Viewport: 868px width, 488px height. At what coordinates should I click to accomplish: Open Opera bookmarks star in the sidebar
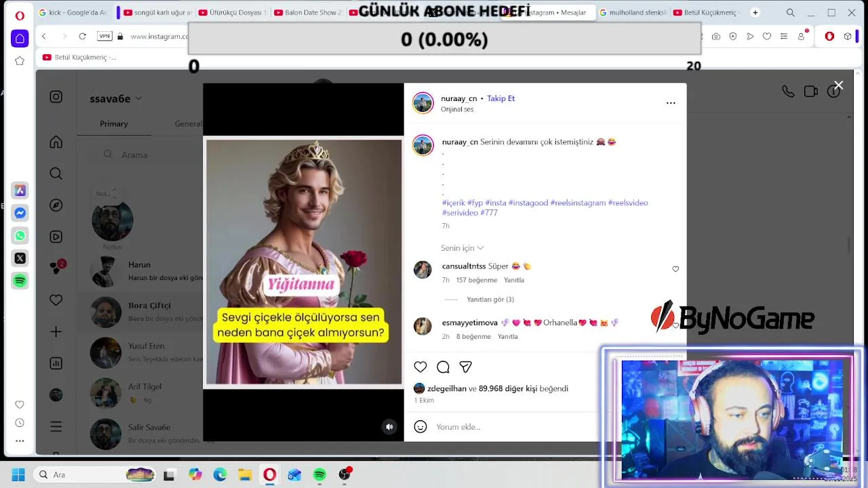coord(20,61)
